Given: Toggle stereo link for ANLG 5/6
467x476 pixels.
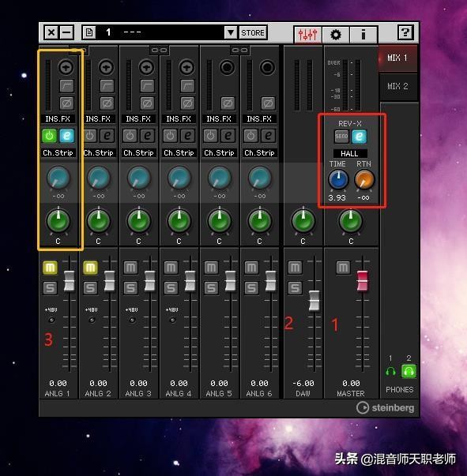Looking at the screenshot, I should pyautogui.click(x=239, y=50).
